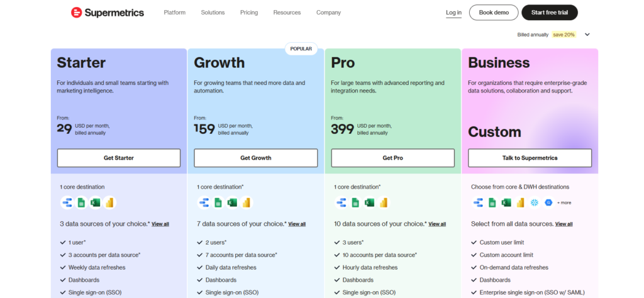Click Google Sheets icon in Growth plan
The height and width of the screenshot is (298, 644).
218,202
